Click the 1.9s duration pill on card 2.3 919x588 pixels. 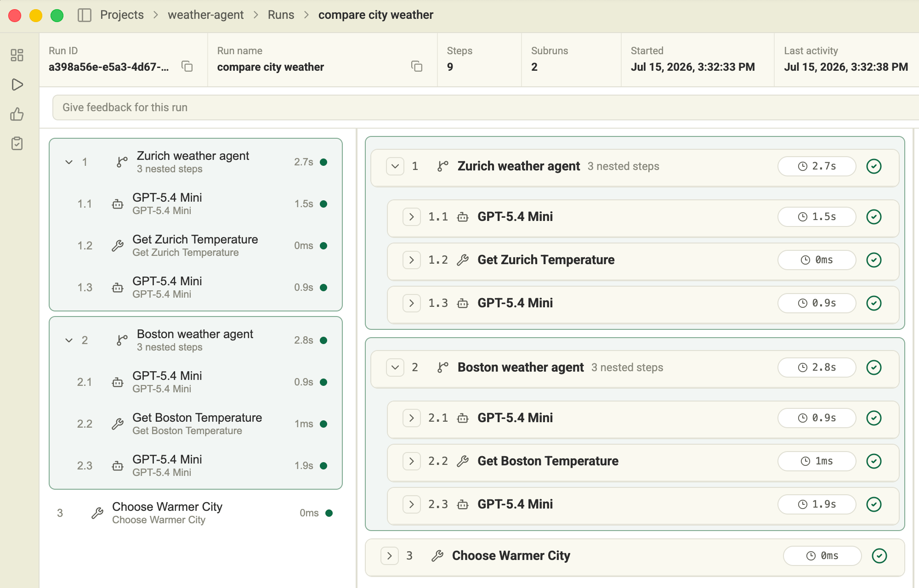tap(817, 504)
